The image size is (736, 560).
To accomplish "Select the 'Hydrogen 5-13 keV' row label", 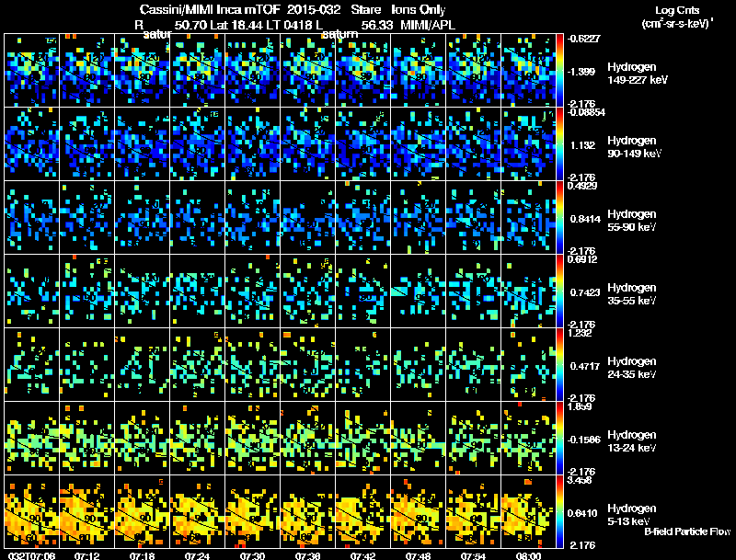I will (632, 515).
